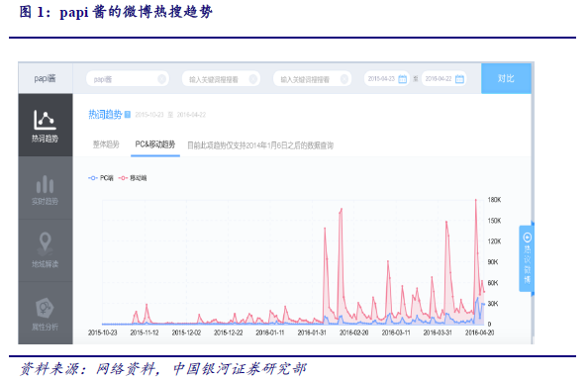Viewport: 588px width, 381px height.
Task: Click the 热词趋势 heading text
Action: 105,115
